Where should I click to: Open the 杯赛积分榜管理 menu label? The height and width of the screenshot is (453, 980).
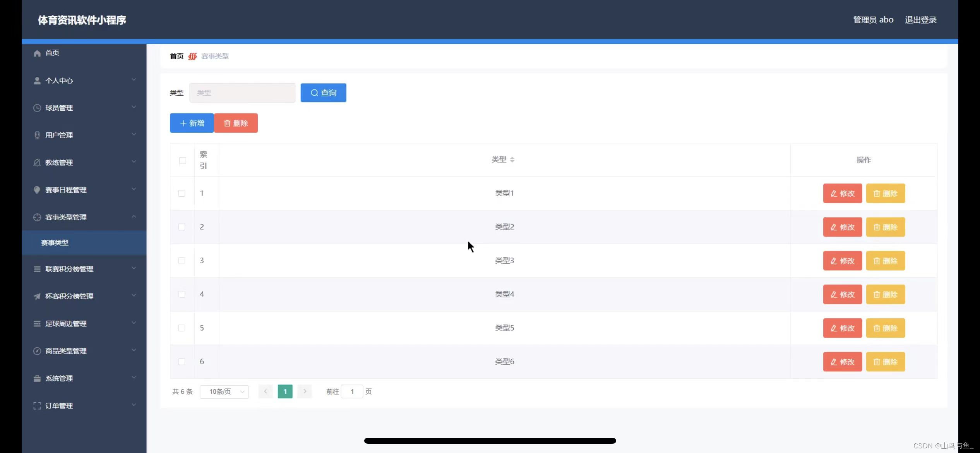[x=69, y=297]
